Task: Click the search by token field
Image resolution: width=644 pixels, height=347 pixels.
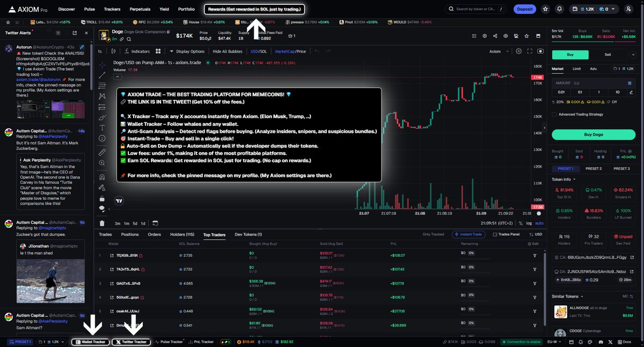Action: tap(475, 9)
